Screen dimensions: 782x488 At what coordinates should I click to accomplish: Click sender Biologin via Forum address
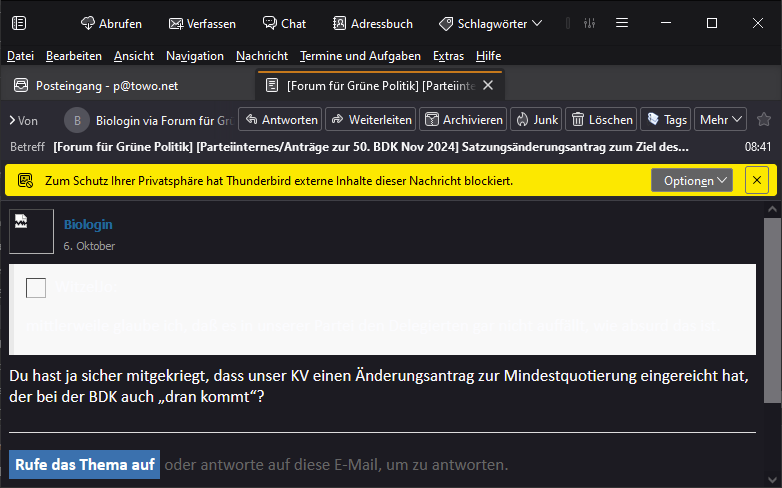pyautogui.click(x=164, y=121)
